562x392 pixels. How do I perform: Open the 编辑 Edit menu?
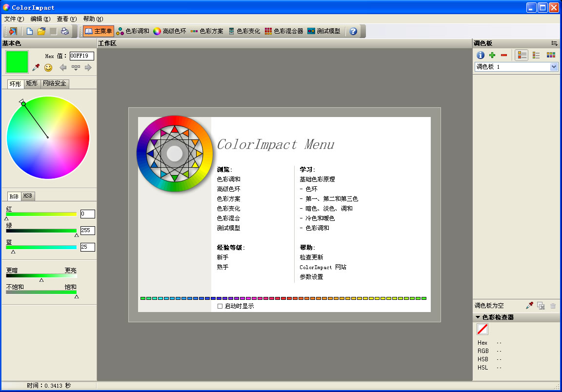[40, 19]
